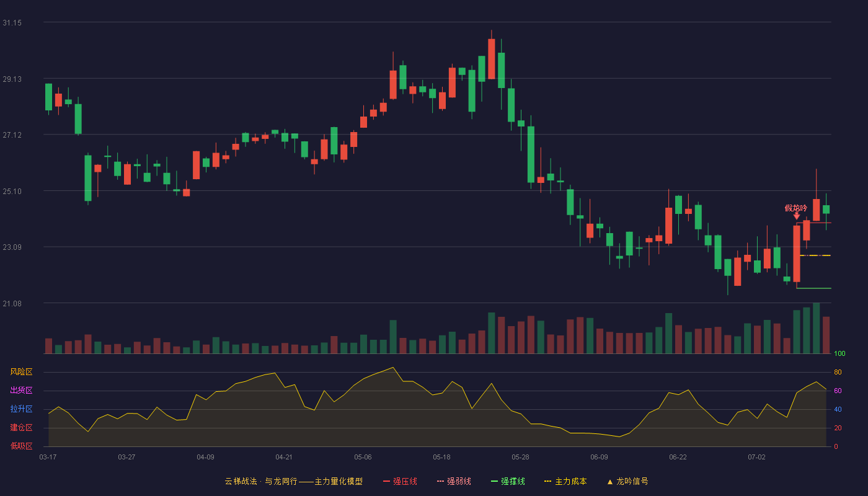Image resolution: width=868 pixels, height=496 pixels.
Task: Click the magenta 60 indicator scale value
Action: (838, 391)
